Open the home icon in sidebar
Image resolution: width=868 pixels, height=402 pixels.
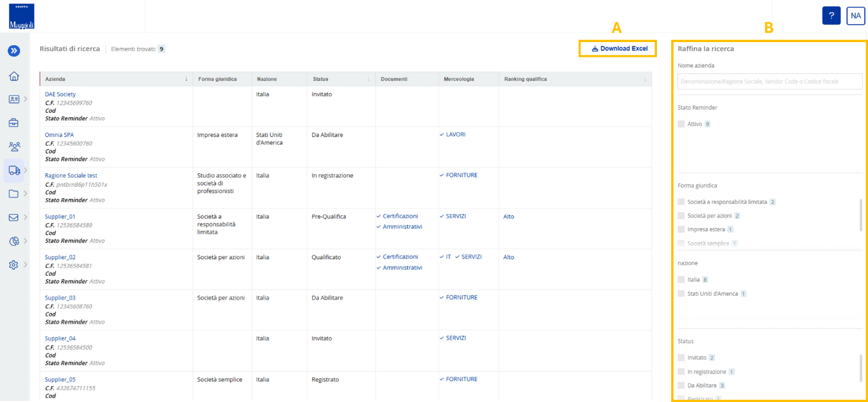pyautogui.click(x=14, y=76)
